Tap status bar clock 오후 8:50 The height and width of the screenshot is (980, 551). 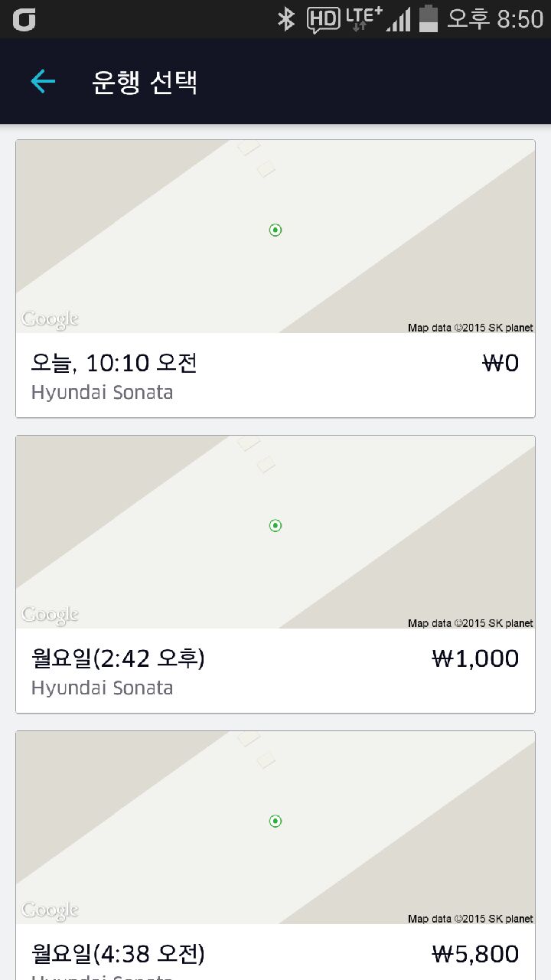tap(494, 18)
